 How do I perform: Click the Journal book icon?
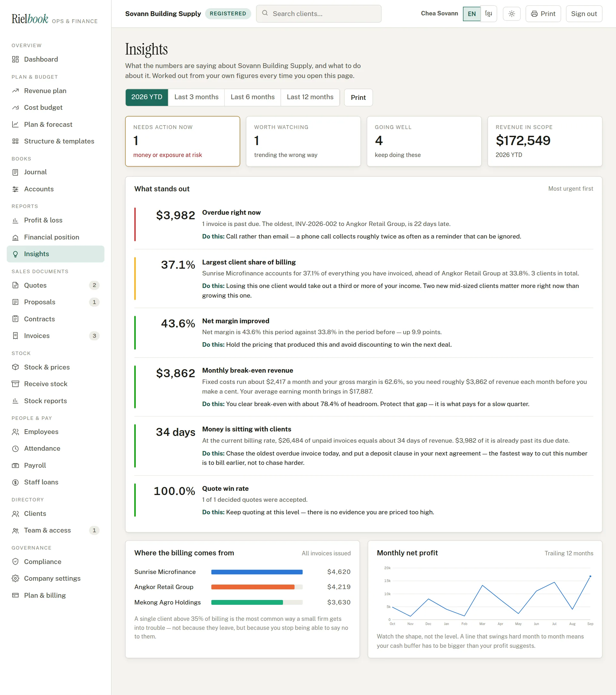coord(15,172)
